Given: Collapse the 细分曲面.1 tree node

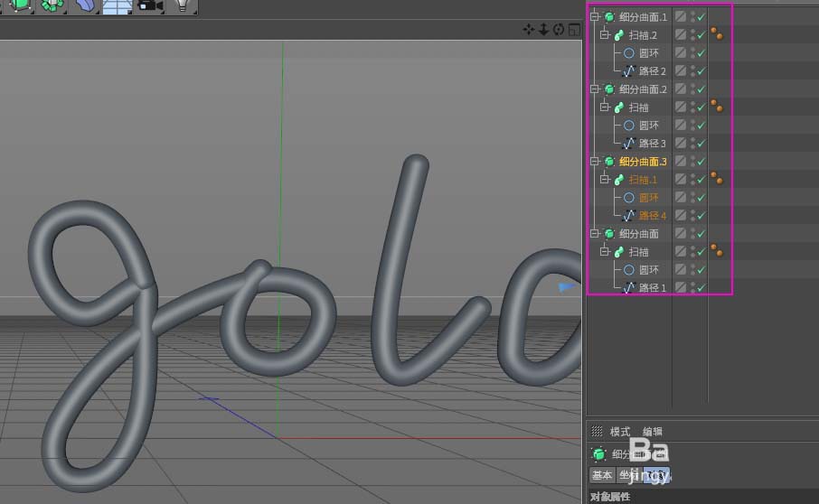Looking at the screenshot, I should point(595,17).
